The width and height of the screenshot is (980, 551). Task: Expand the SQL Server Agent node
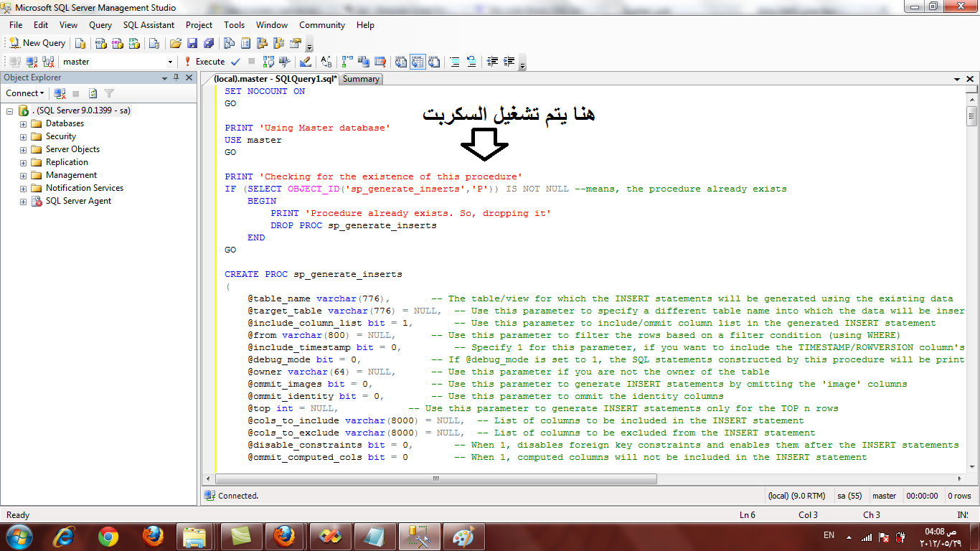click(x=23, y=202)
